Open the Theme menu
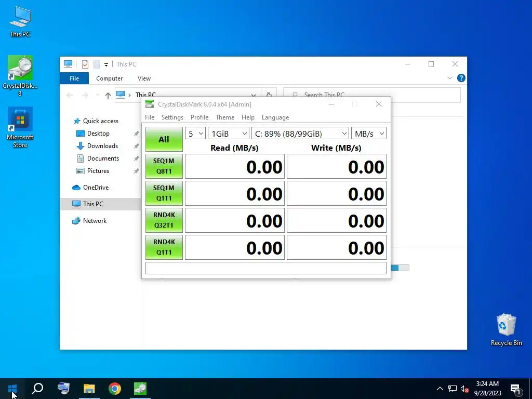Screen dimensions: 532x399 tap(225, 117)
